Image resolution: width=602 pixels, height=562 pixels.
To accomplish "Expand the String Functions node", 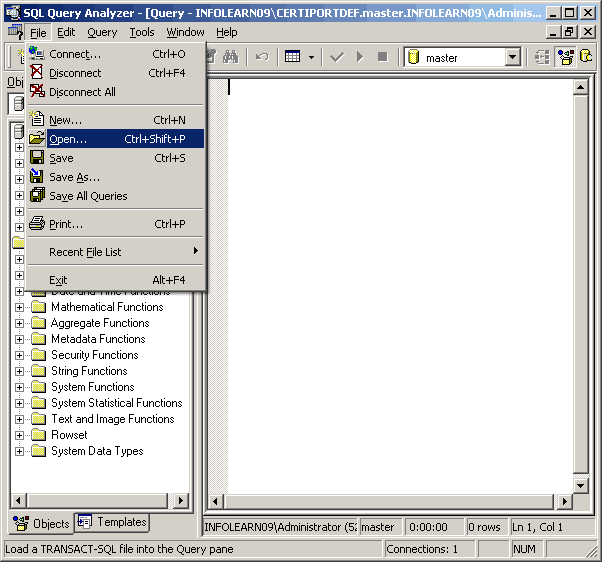I will 19,372.
